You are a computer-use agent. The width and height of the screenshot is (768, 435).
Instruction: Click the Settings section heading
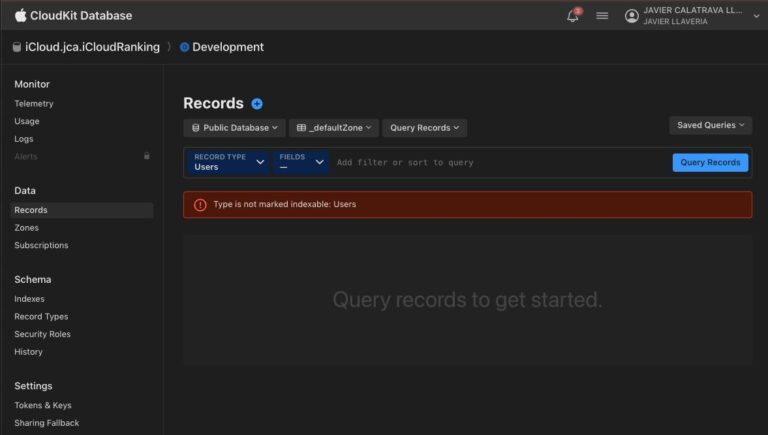tap(33, 386)
